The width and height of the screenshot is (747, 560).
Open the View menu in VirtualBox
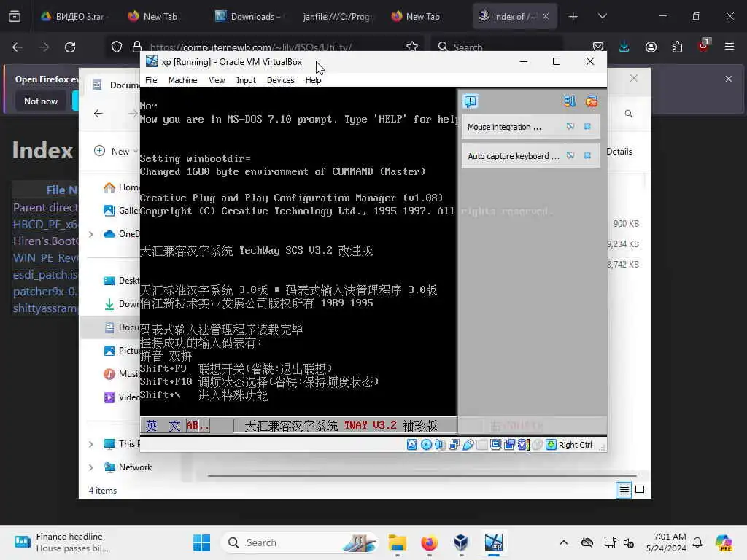(217, 80)
